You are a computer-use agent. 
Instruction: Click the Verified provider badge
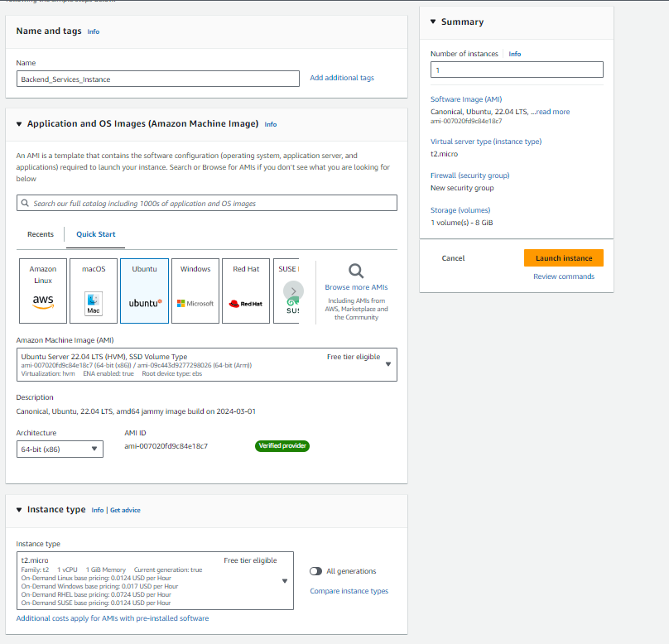point(282,445)
